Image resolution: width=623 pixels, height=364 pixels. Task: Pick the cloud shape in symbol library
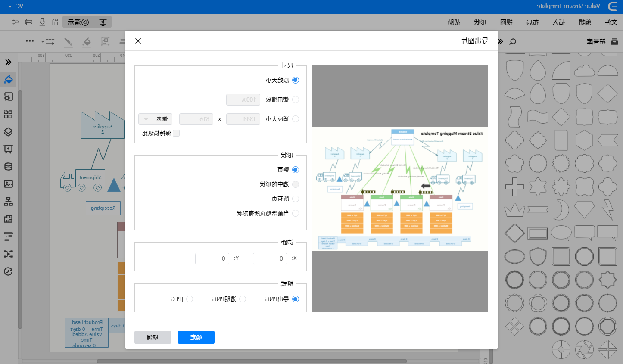tap(584, 70)
